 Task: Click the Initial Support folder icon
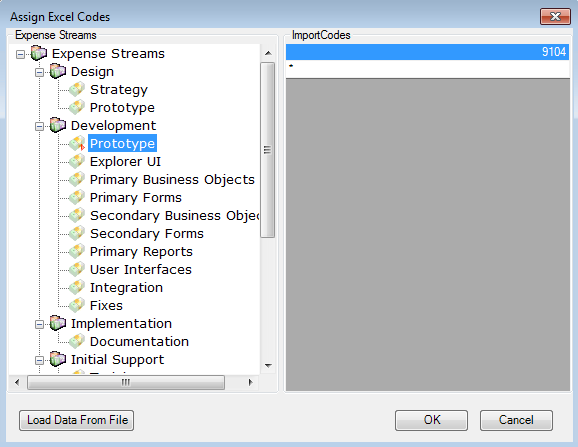tap(58, 359)
